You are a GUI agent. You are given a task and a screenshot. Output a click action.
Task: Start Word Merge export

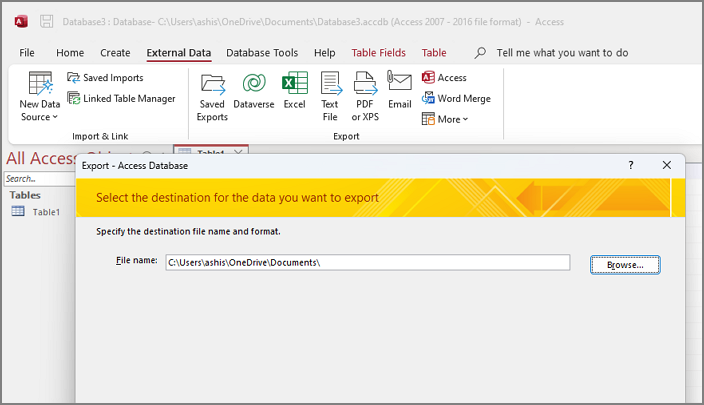[456, 98]
